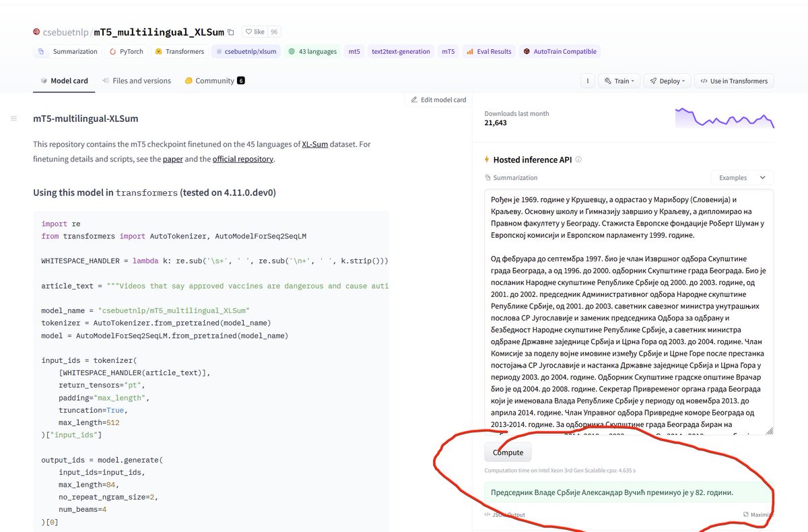Click the lightning bolt icon beside Hosted inference API
Image resolution: width=808 pixels, height=532 pixels.
487,160
